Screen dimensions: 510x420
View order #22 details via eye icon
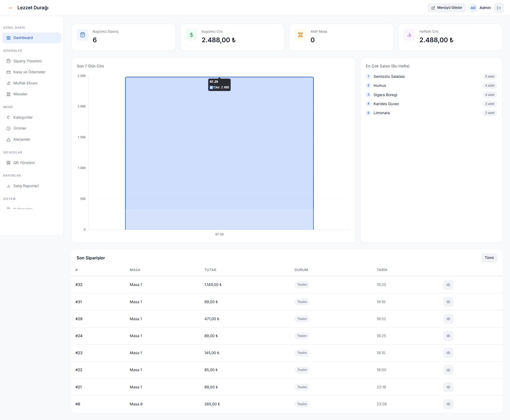pos(448,370)
